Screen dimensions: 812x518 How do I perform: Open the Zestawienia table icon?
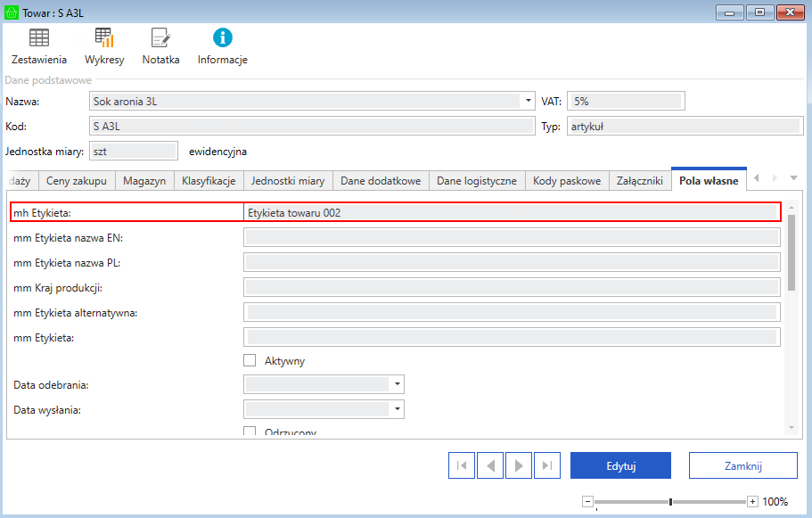click(x=38, y=38)
